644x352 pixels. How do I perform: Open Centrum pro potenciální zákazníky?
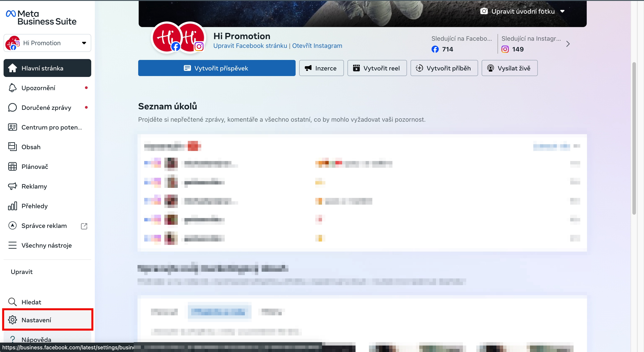click(47, 127)
